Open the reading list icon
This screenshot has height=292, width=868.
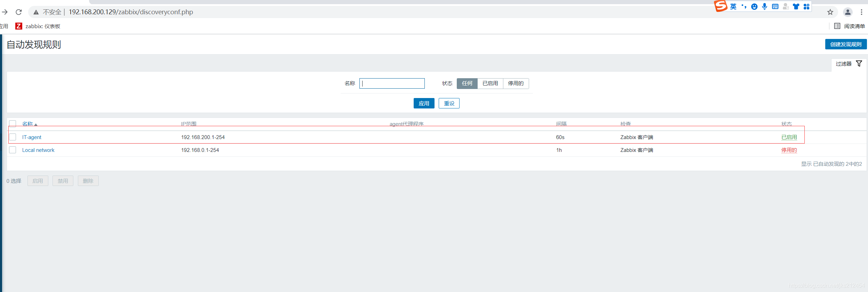[837, 26]
